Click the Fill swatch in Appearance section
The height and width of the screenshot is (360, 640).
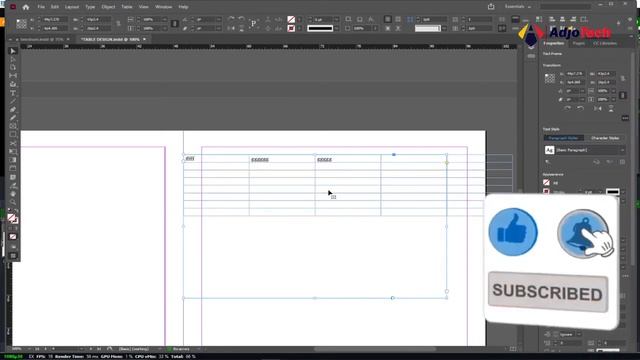(546, 183)
